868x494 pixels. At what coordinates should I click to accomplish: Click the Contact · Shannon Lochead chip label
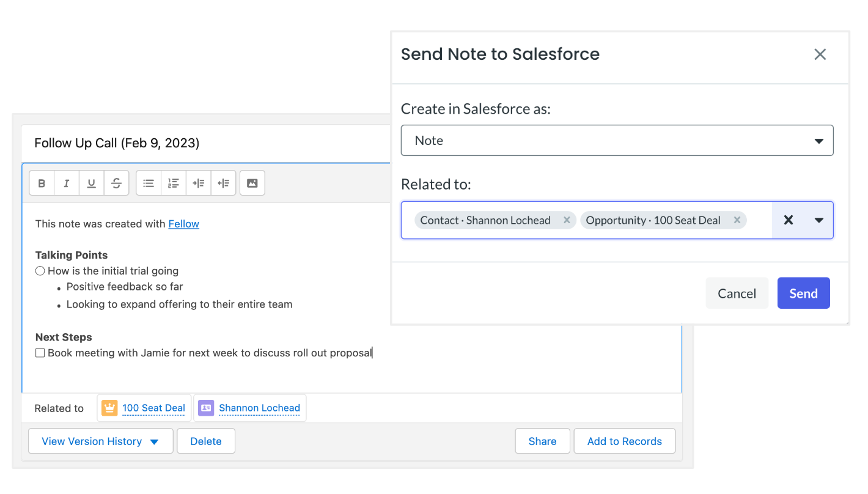pos(485,220)
